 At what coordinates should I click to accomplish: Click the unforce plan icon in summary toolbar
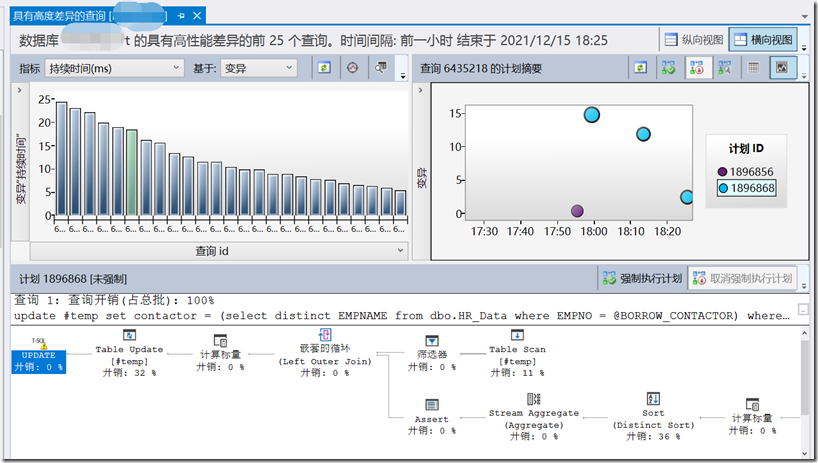pyautogui.click(x=697, y=68)
